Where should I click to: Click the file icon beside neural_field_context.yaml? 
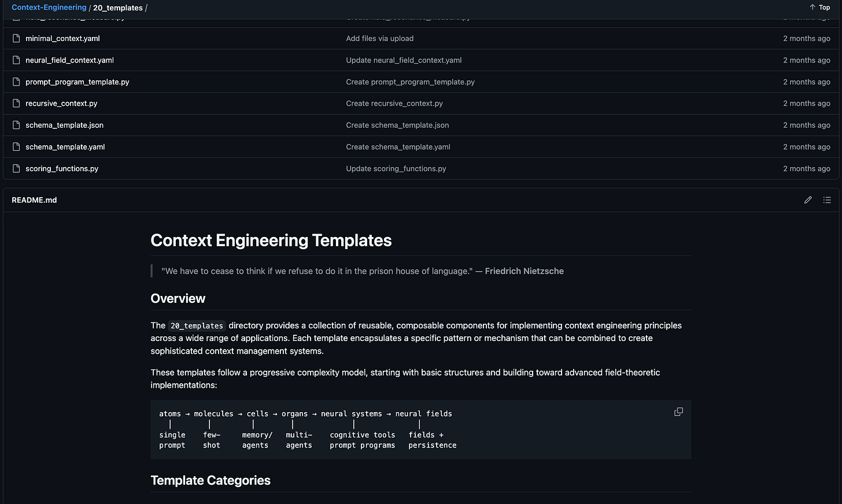point(16,60)
